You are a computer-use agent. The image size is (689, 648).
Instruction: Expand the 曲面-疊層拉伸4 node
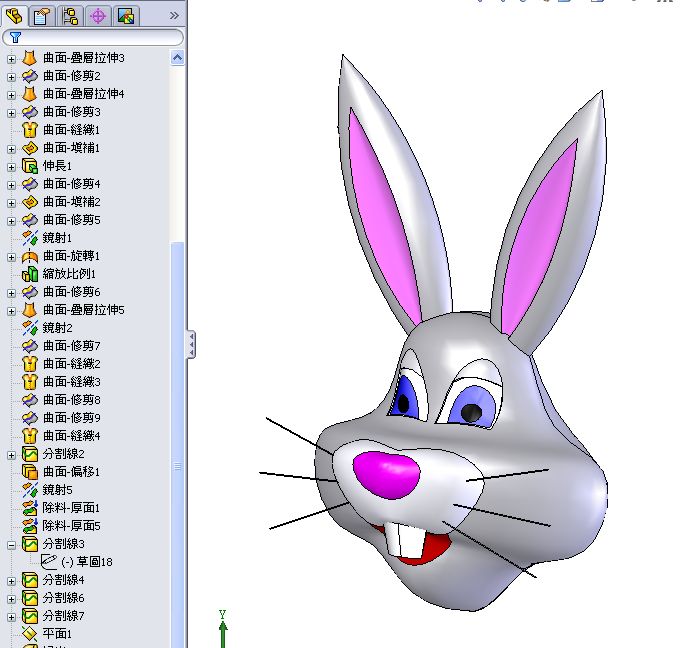point(11,94)
